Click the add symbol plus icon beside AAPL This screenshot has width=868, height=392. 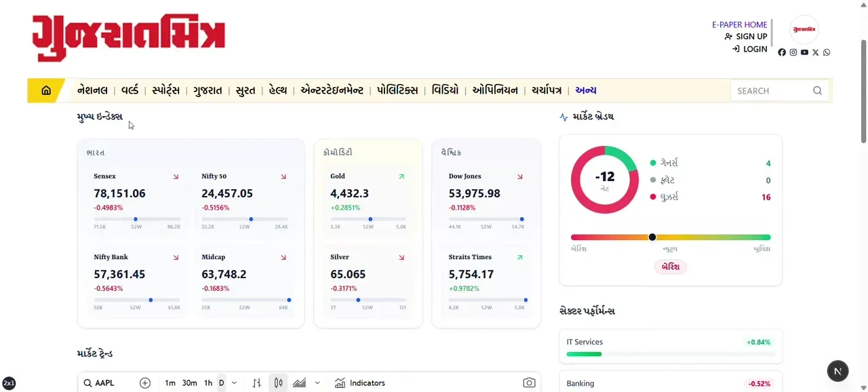click(x=145, y=383)
